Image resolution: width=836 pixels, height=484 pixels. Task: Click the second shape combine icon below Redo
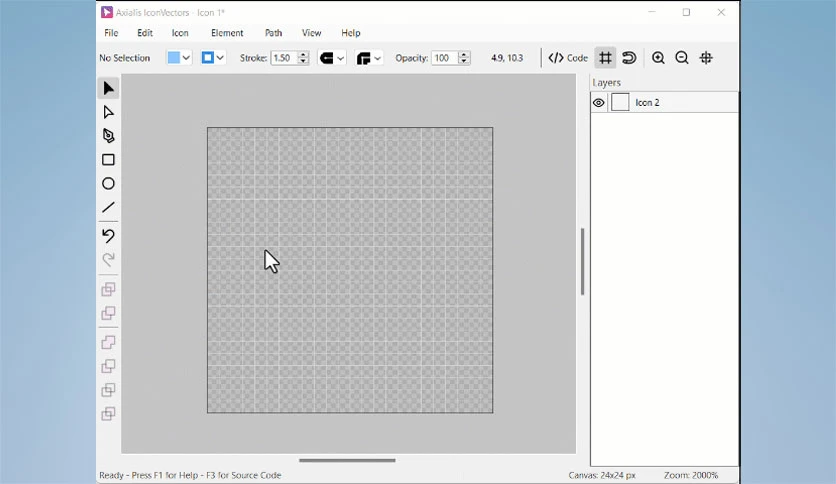click(x=108, y=313)
